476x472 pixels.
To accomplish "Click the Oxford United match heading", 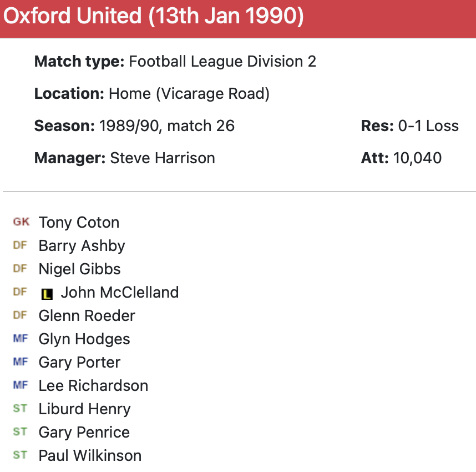I will pyautogui.click(x=154, y=17).
